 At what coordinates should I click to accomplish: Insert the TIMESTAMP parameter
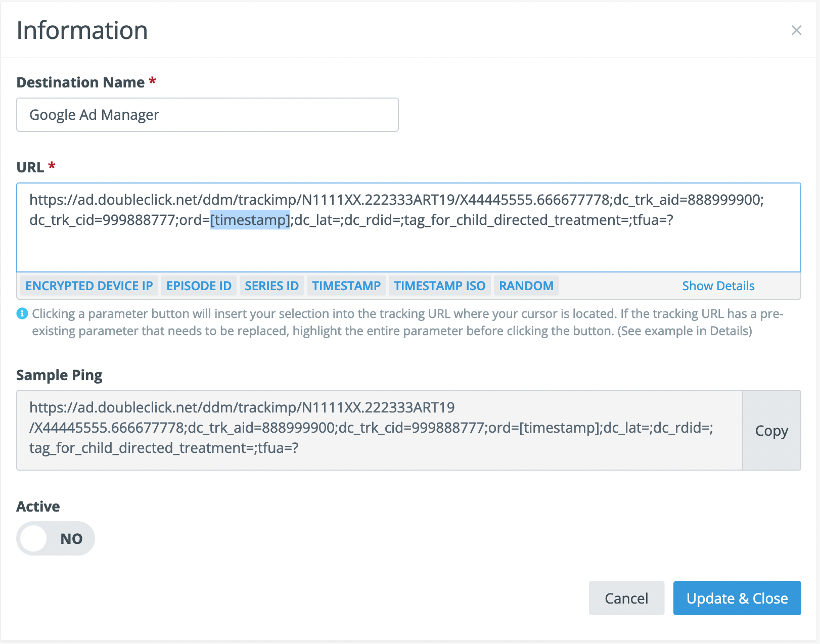coord(346,286)
